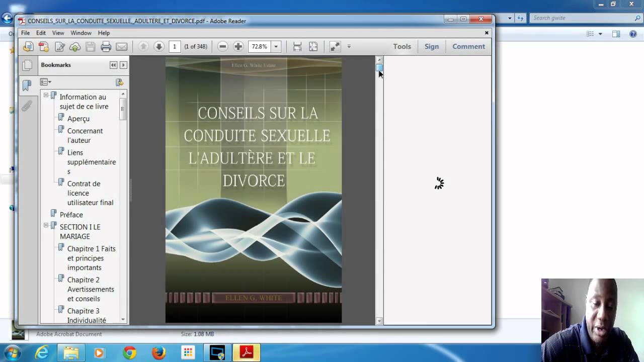Click the Adobe Reader taskbar icon
The image size is (644, 362).
click(247, 353)
